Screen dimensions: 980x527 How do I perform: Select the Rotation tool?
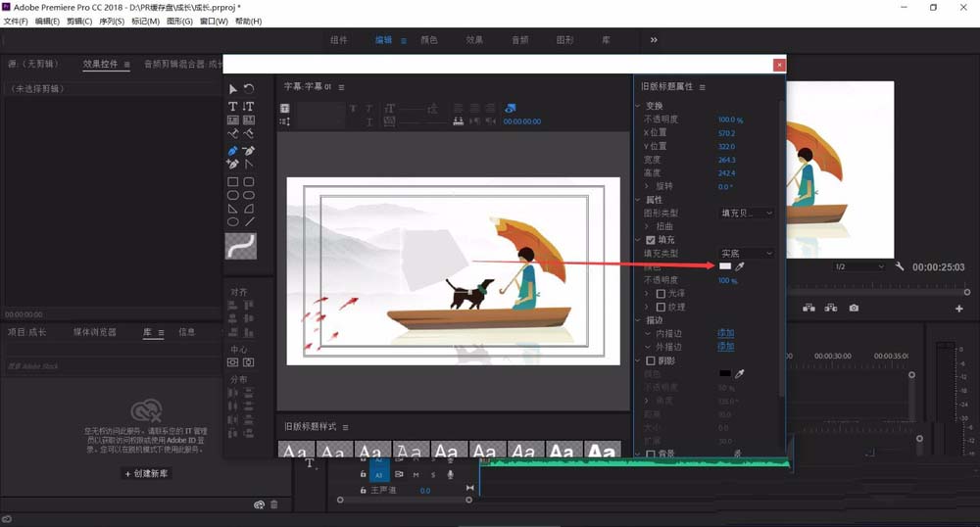(249, 89)
